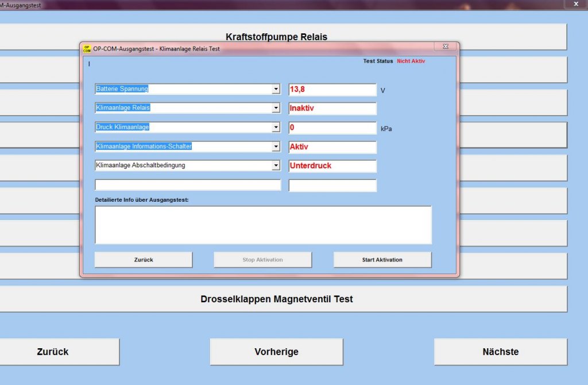This screenshot has height=385, width=588.
Task: Click the Detailierte Info text area
Action: pos(263,225)
